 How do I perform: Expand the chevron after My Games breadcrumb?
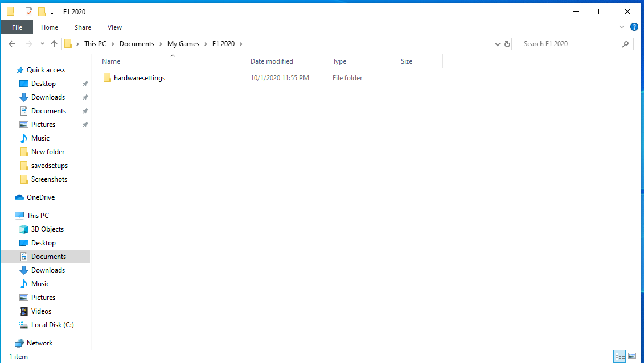206,43
